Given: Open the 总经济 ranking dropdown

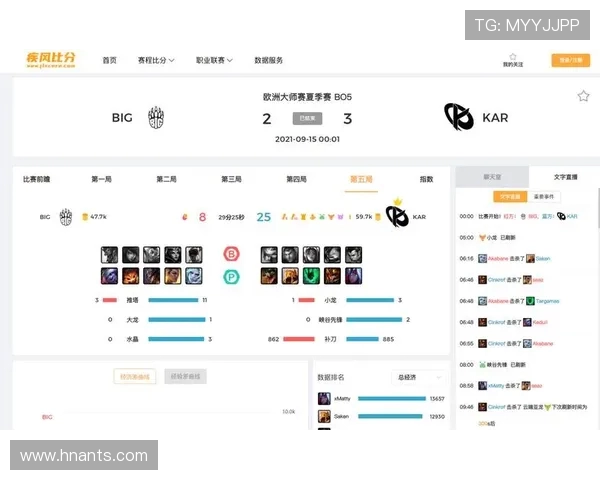Looking at the screenshot, I should 419,377.
